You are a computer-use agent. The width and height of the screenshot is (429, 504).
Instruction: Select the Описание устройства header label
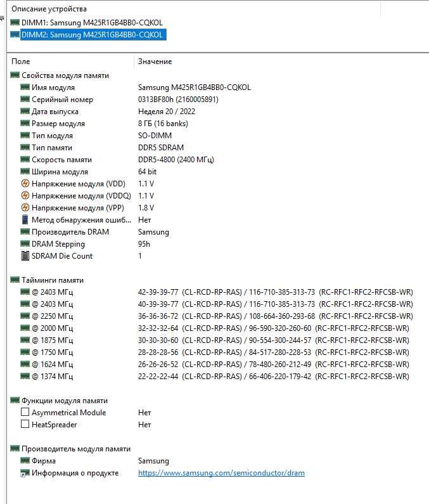point(49,9)
